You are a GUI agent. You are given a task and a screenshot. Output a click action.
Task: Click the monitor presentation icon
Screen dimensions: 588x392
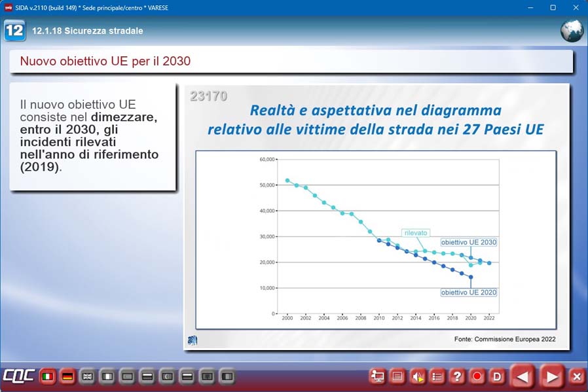377,377
